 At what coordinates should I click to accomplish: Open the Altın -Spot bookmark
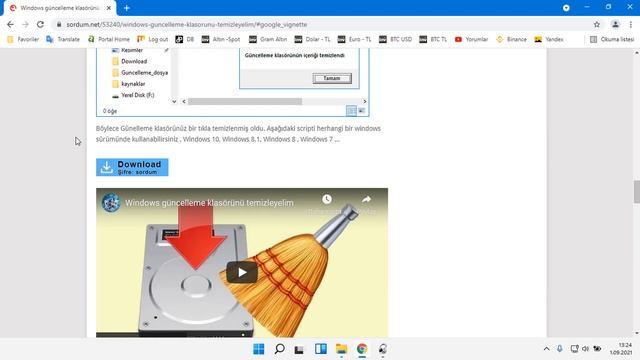(x=221, y=39)
